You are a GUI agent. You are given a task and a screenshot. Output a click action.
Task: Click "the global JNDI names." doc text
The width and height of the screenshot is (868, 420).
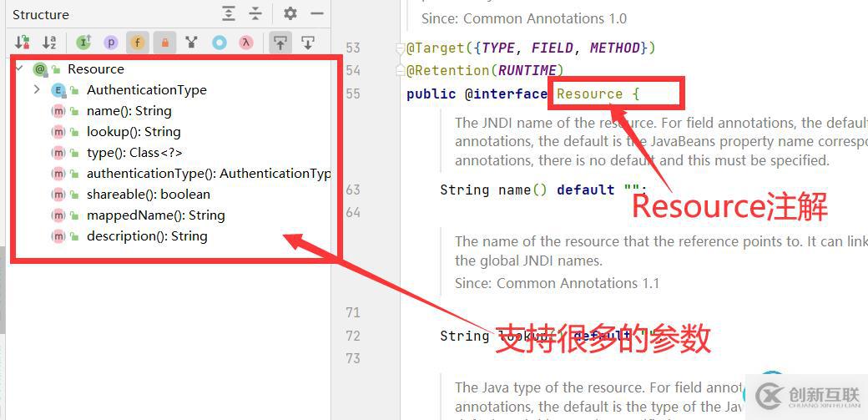pos(528,260)
